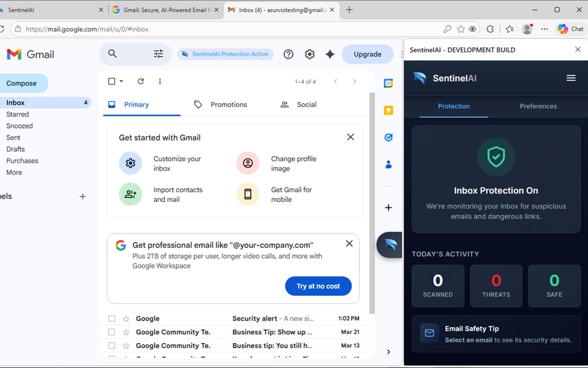Open Google Calendar side panel icon
The width and height of the screenshot is (588, 368).
[x=389, y=83]
